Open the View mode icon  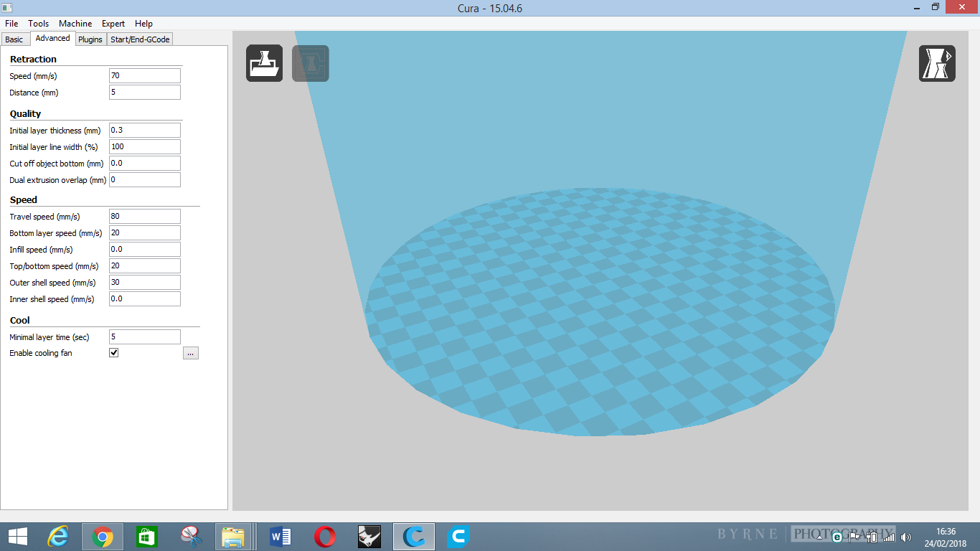click(x=937, y=63)
